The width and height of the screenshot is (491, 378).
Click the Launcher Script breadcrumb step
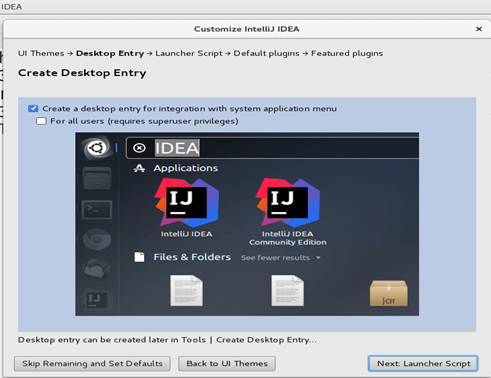point(189,53)
